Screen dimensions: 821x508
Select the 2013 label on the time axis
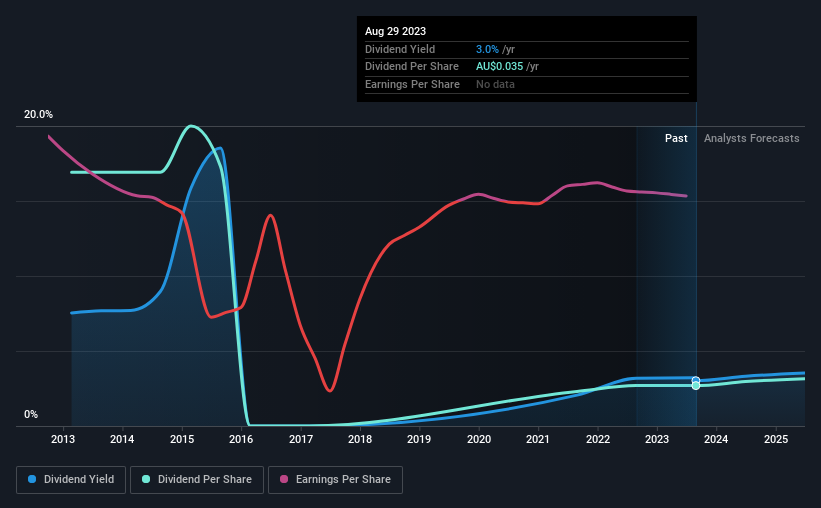(x=63, y=439)
